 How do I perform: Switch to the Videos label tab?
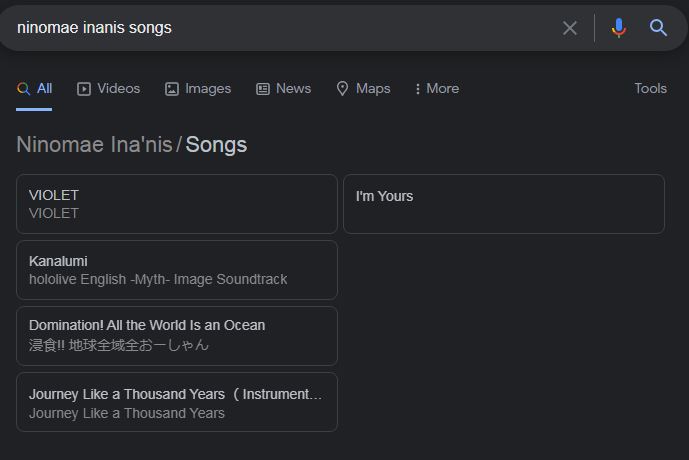coord(119,89)
